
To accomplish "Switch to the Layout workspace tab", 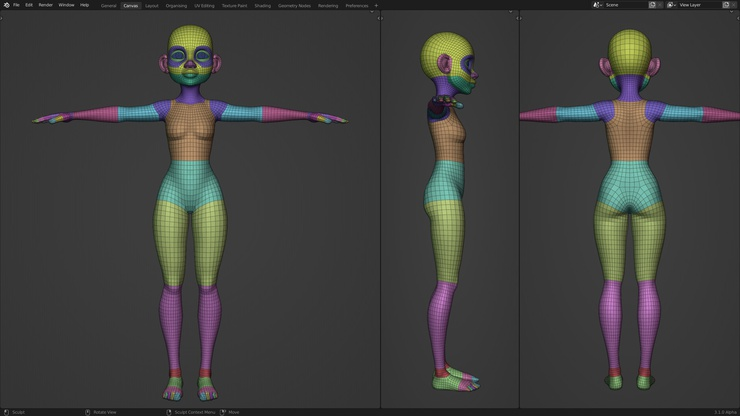I will coord(152,5).
